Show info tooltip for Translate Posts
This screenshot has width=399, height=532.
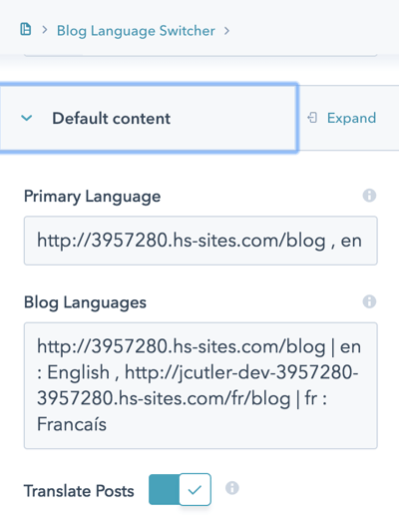coord(232,488)
